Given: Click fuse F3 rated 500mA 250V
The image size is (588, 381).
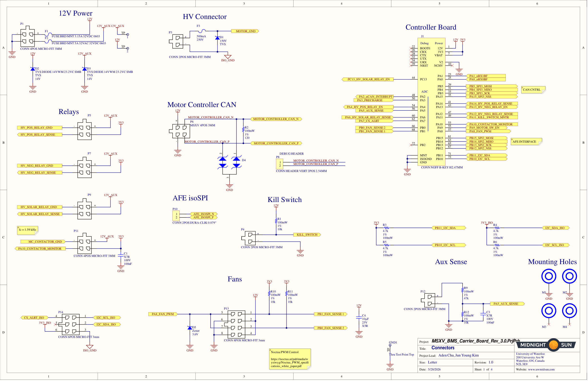Looking at the screenshot, I should [x=202, y=31].
